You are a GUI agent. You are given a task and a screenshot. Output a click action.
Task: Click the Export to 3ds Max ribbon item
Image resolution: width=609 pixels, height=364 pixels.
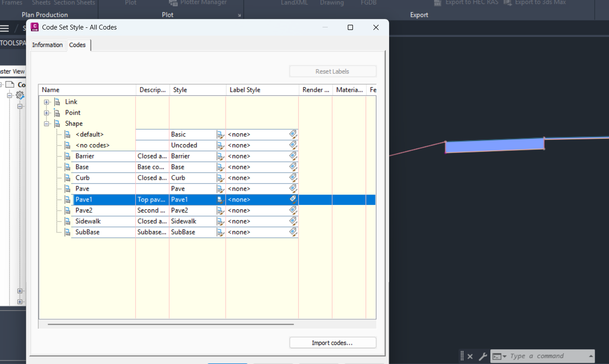point(535,3)
